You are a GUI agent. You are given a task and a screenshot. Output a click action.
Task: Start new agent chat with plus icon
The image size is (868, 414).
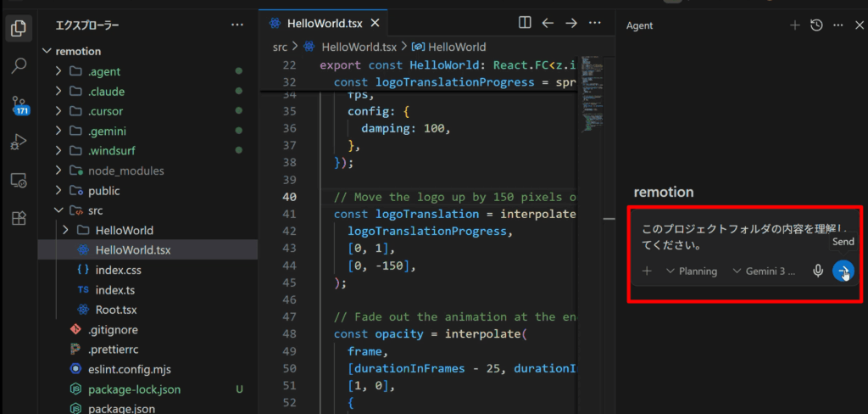794,25
